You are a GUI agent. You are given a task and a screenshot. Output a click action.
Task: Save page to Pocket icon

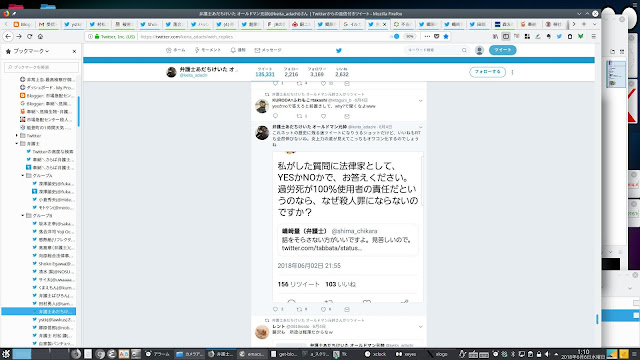(x=436, y=36)
